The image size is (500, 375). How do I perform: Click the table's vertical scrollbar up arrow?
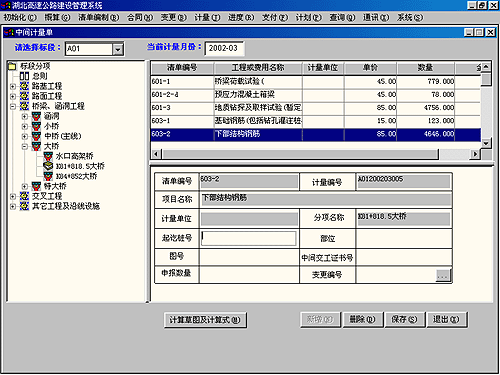point(486,67)
